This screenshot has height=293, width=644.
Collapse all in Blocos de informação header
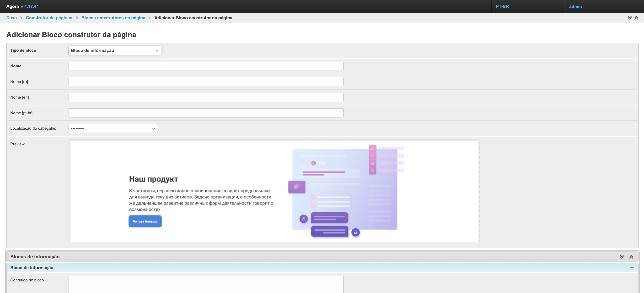point(631,257)
